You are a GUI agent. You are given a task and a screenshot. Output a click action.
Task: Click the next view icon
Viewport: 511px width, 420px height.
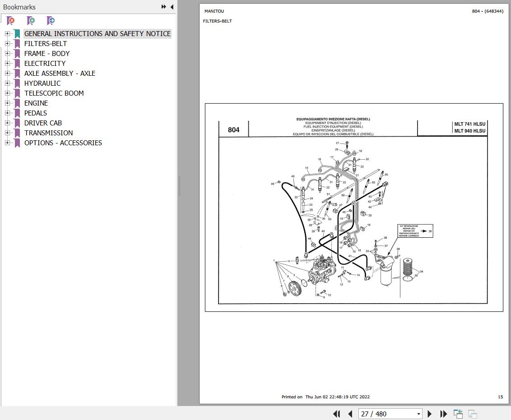[472, 414]
